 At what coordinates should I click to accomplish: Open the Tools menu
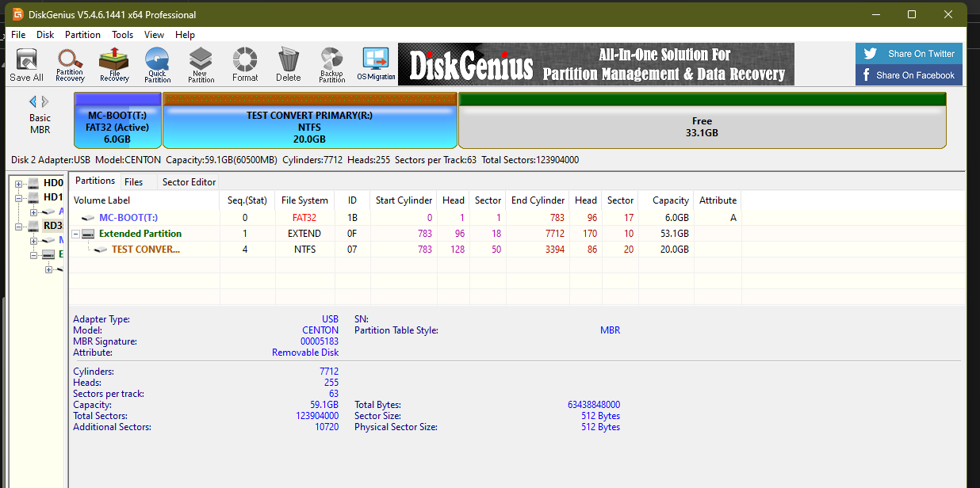coord(122,35)
